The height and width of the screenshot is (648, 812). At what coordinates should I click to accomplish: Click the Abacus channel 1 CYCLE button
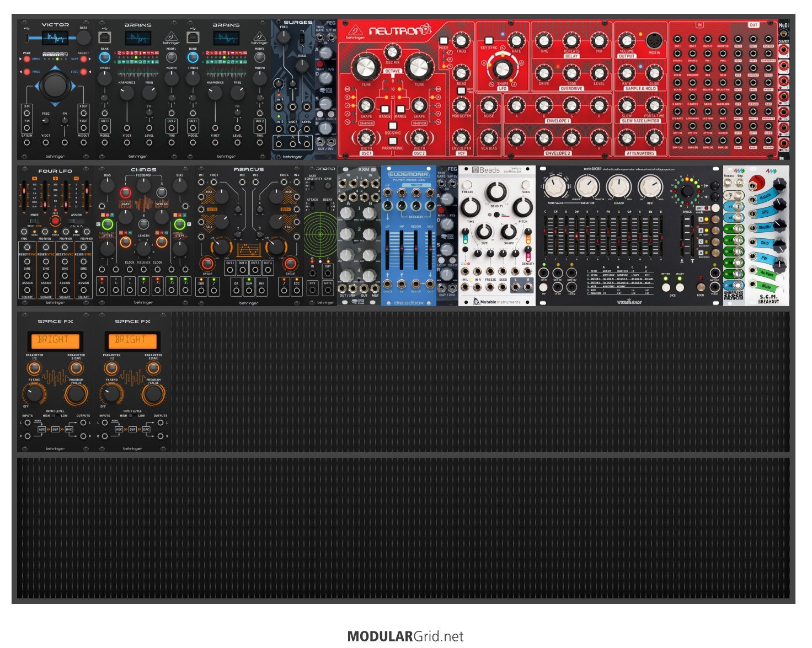(x=207, y=263)
